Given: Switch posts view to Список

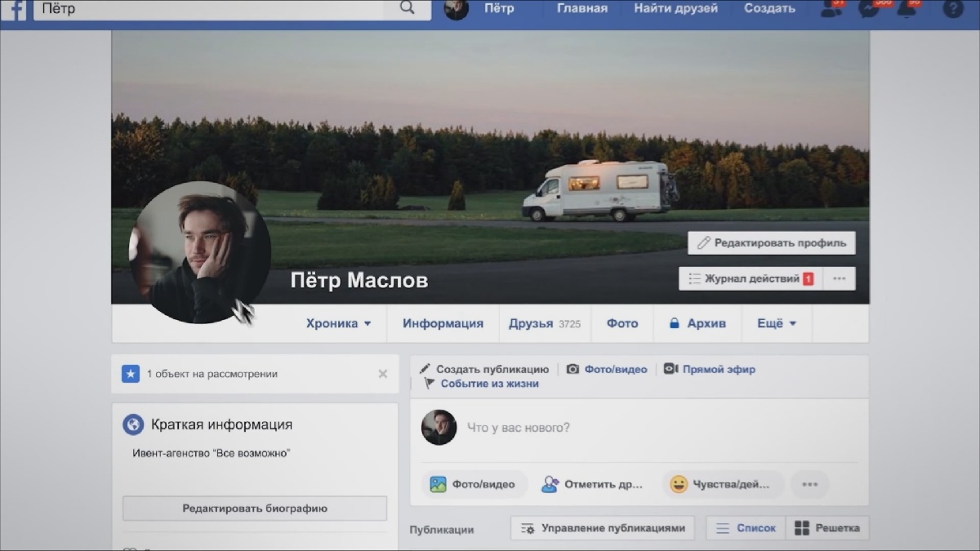Looking at the screenshot, I should (746, 528).
